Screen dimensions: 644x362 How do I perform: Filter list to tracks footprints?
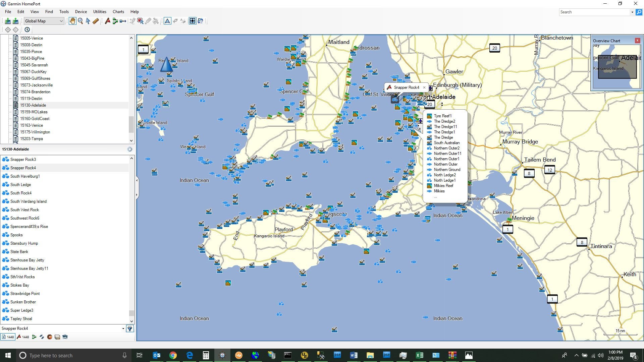point(42,337)
